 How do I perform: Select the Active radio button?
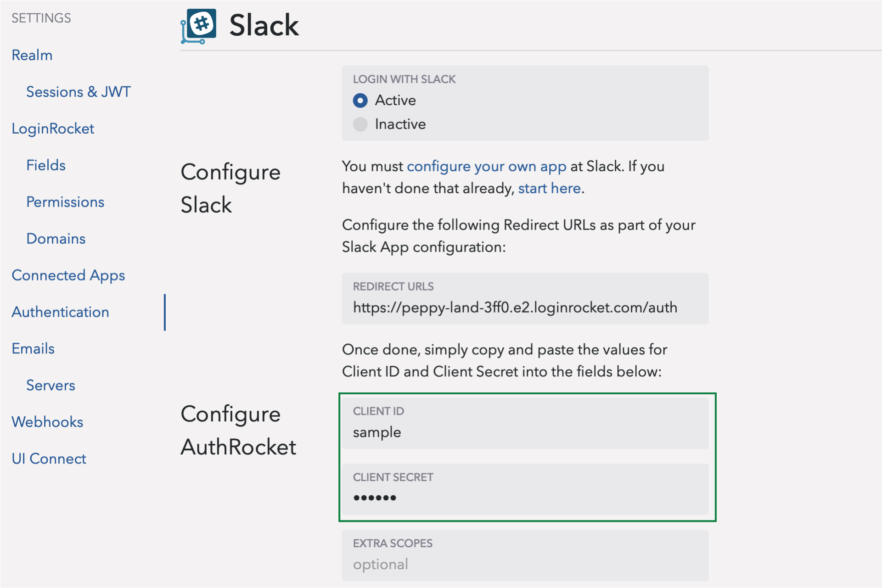coord(360,100)
